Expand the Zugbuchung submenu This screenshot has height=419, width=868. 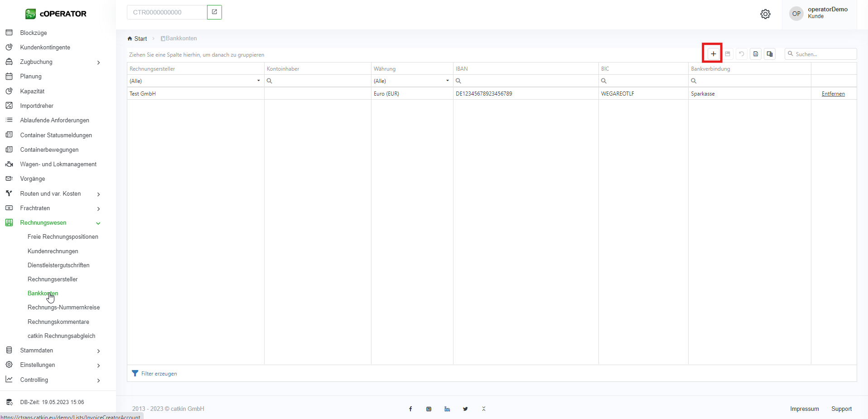[x=98, y=63]
